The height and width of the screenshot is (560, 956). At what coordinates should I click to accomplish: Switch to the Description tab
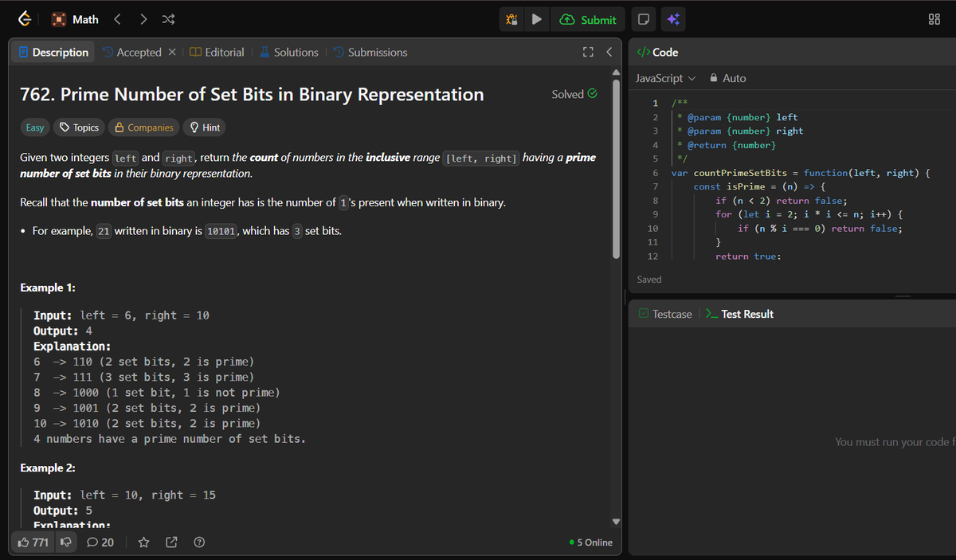53,52
